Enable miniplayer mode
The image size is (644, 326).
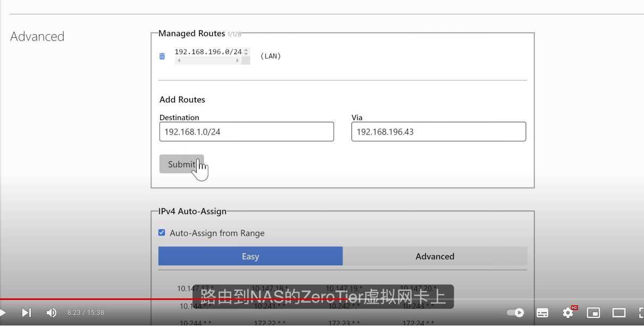click(593, 313)
